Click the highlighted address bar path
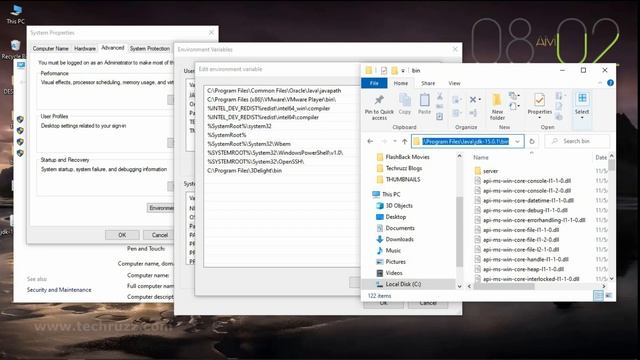Image resolution: width=640 pixels, height=360 pixels. (466, 141)
